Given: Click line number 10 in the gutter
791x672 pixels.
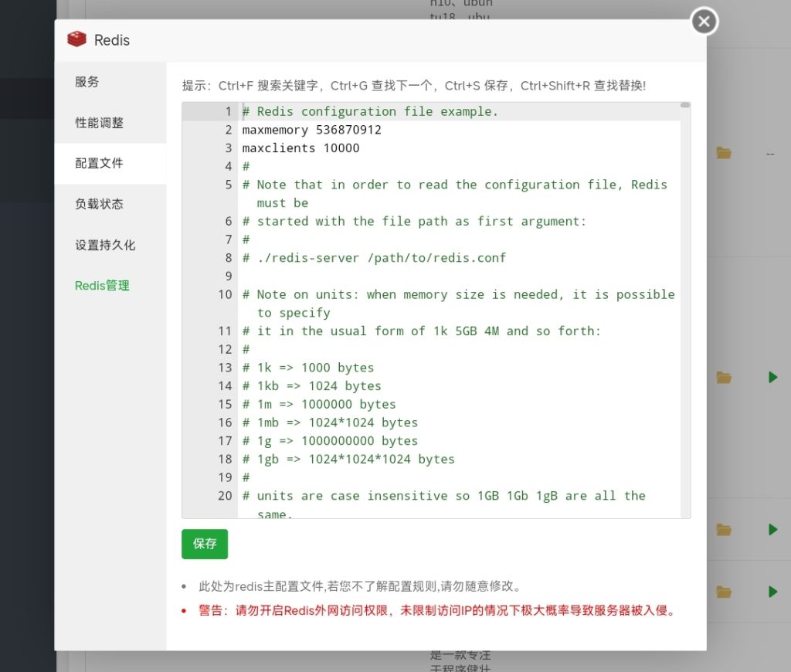Looking at the screenshot, I should 225,294.
